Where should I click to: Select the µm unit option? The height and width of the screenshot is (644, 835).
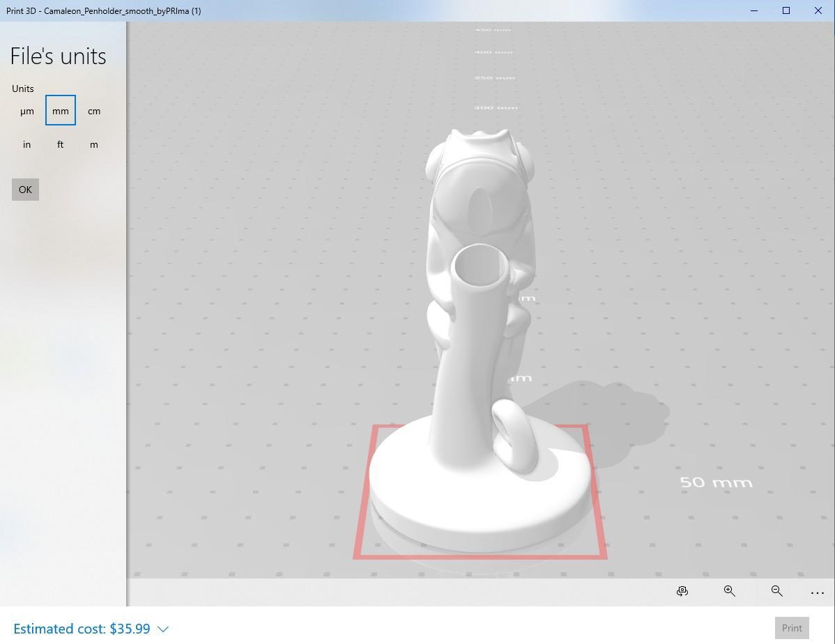point(27,111)
